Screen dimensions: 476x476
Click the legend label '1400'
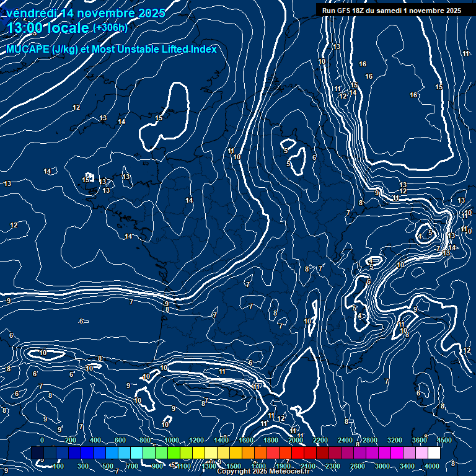point(221,440)
